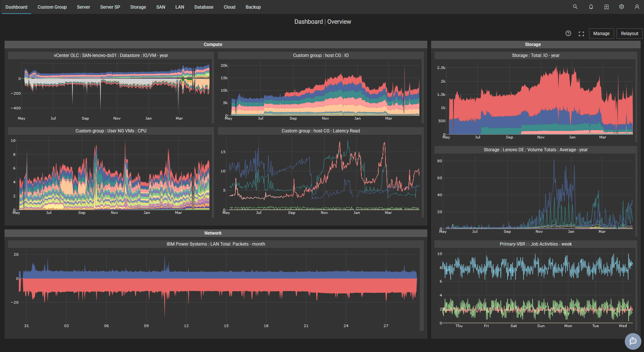644x352 pixels.
Task: View notifications via the bell icon
Action: [x=590, y=7]
